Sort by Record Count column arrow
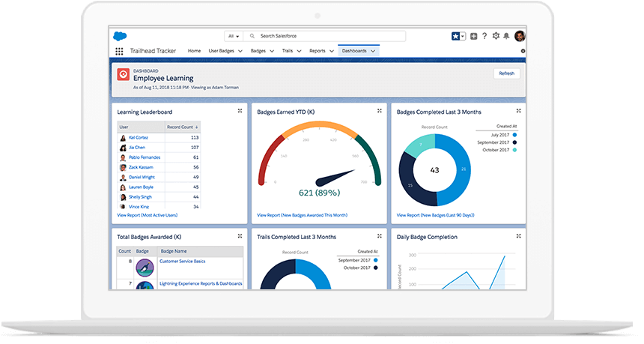The image size is (644, 344). (x=197, y=127)
